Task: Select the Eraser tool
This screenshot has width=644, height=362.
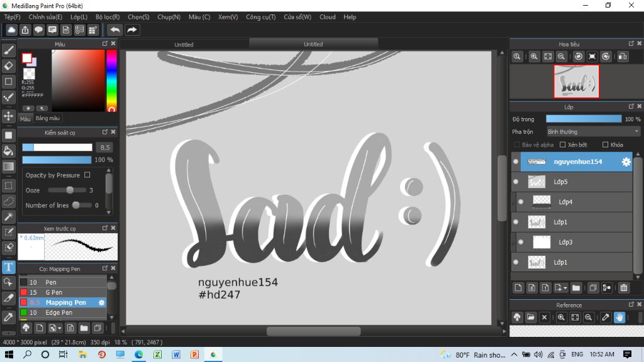Action: (8, 65)
